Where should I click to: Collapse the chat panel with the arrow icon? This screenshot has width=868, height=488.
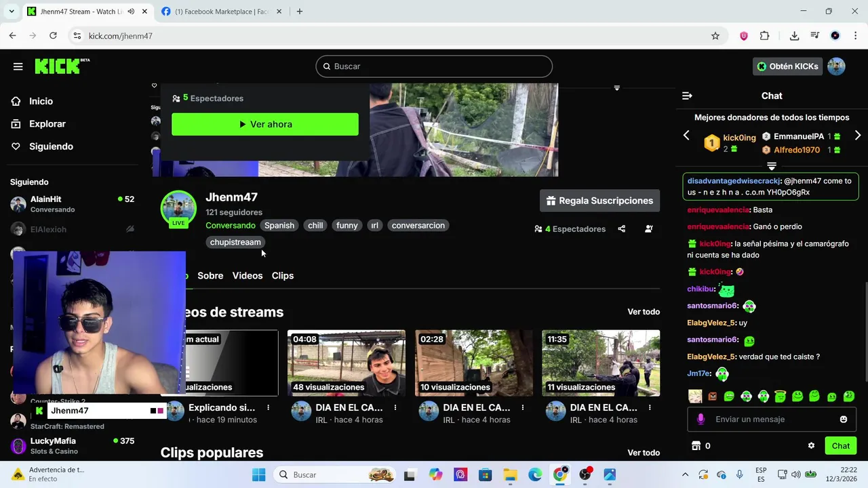click(x=687, y=96)
